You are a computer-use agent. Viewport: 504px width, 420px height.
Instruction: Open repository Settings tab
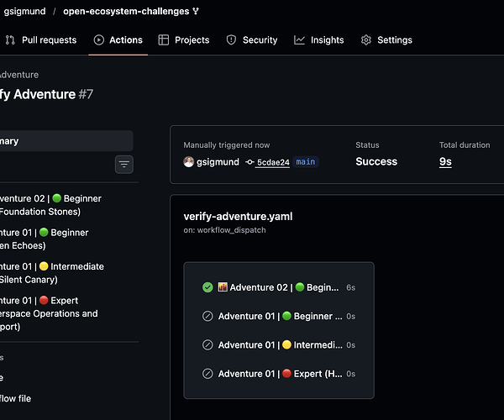pos(386,39)
